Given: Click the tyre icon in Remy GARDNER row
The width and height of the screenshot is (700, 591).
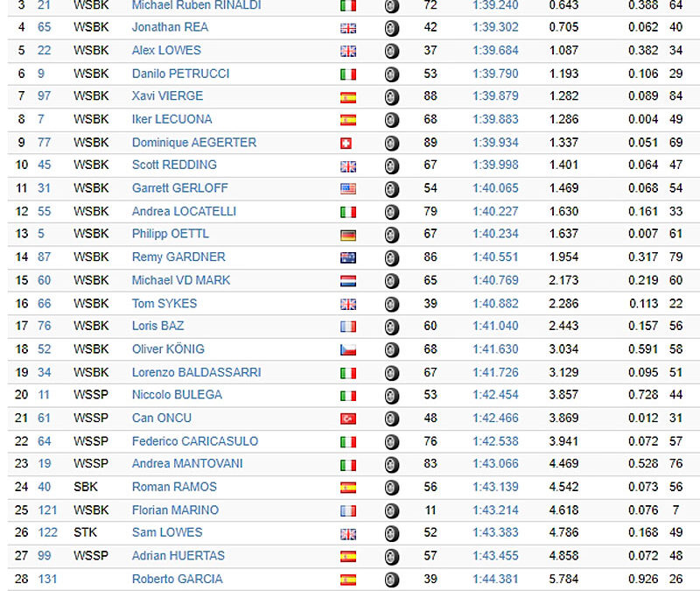Looking at the screenshot, I should point(391,257).
